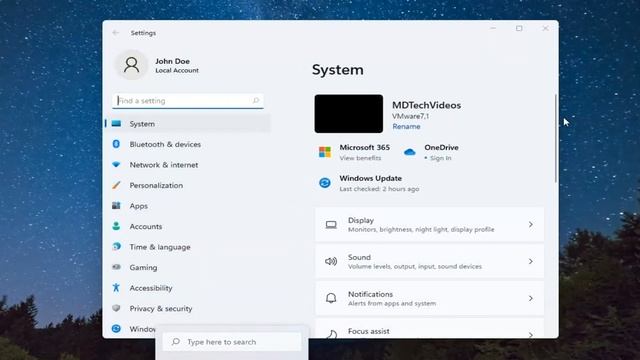Viewport: 640px width, 360px height.
Task: Click the MDTechVideos computer name
Action: 427,105
